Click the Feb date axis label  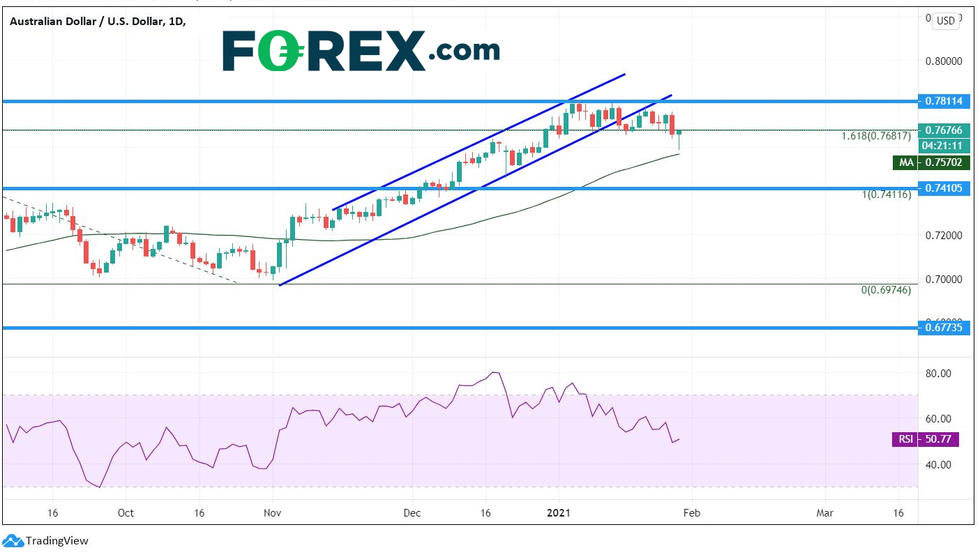(x=691, y=513)
